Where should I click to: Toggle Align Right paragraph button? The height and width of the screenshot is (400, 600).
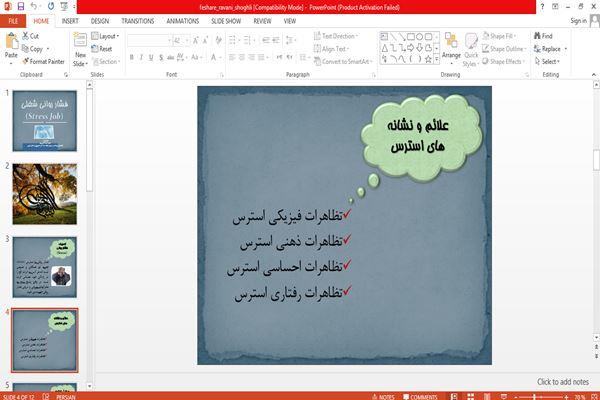tap(251, 57)
